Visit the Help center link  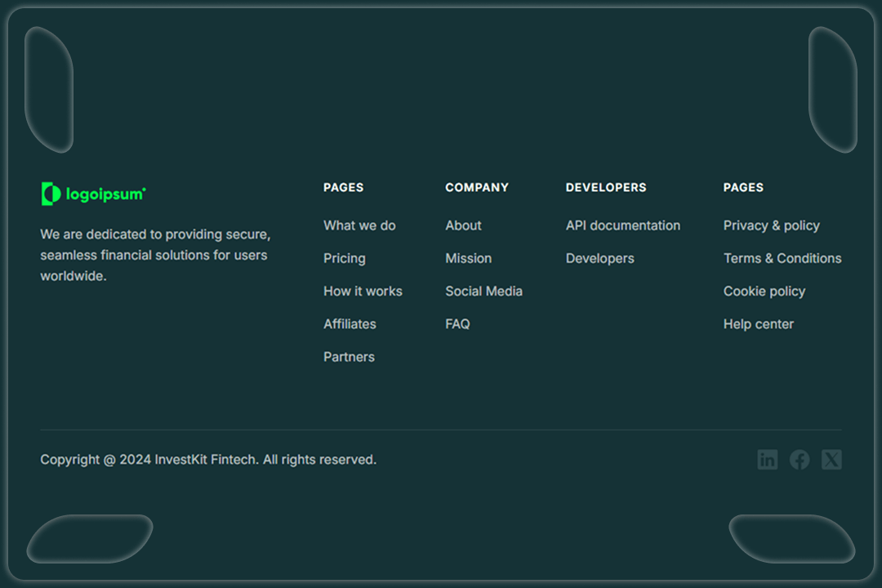758,324
